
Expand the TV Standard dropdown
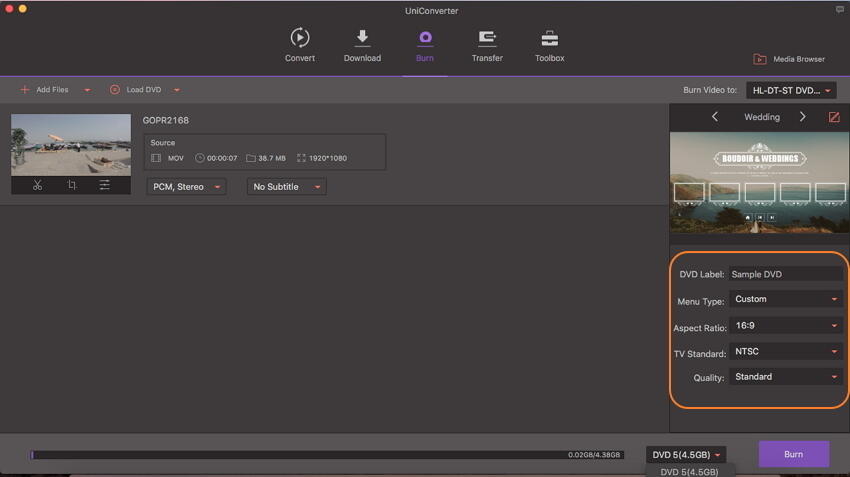click(x=785, y=351)
